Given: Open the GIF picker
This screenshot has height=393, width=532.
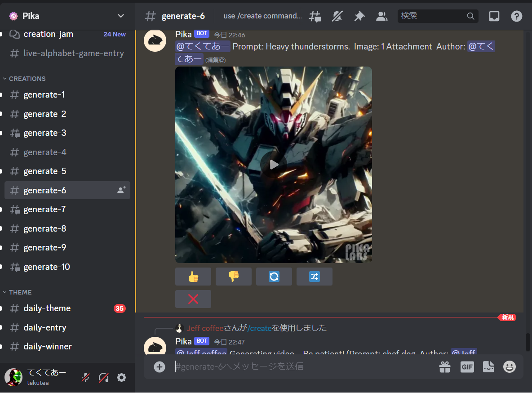Looking at the screenshot, I should click(467, 367).
